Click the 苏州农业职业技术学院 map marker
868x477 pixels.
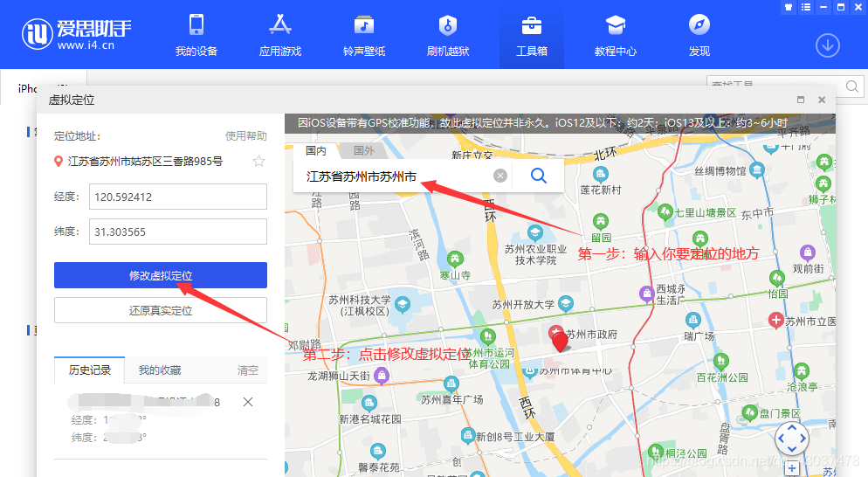534,232
